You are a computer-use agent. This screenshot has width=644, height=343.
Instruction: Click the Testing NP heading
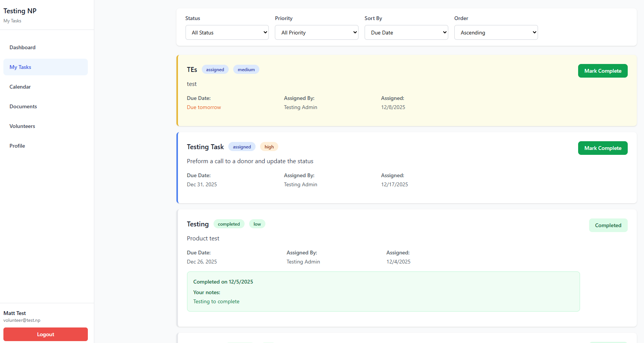[x=20, y=11]
